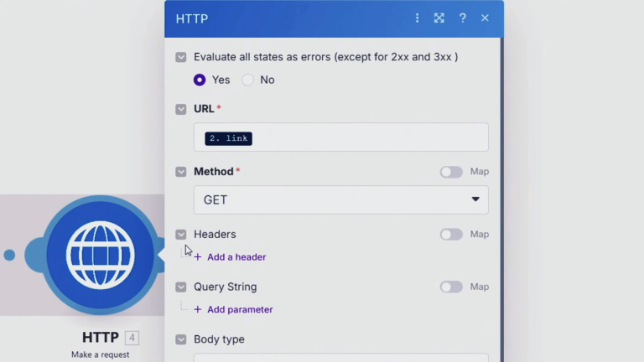Expand the HTTP dialog to full screen
This screenshot has height=362, width=644.
[439, 18]
